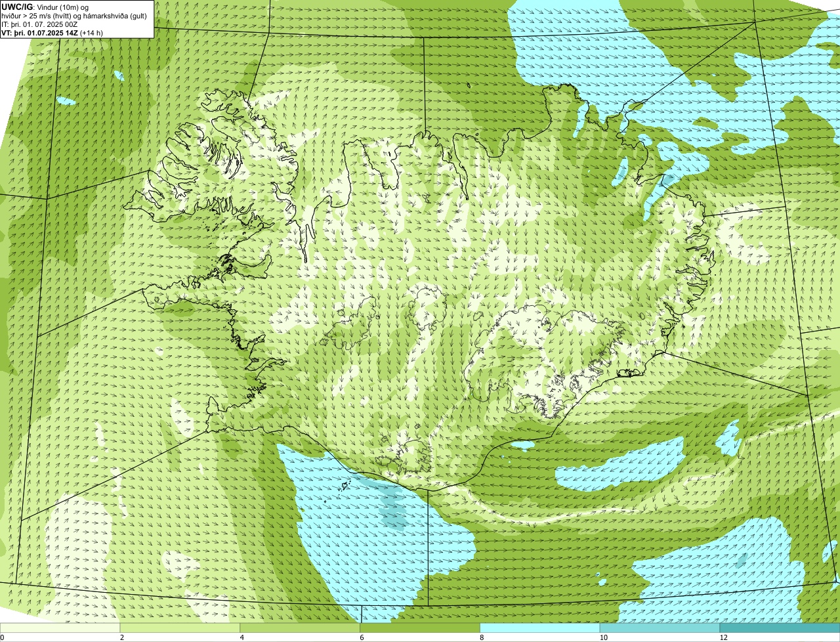Screen dimensions: 840x642
Task: Click the light green 2–4 legend segment
Action: coord(180,628)
